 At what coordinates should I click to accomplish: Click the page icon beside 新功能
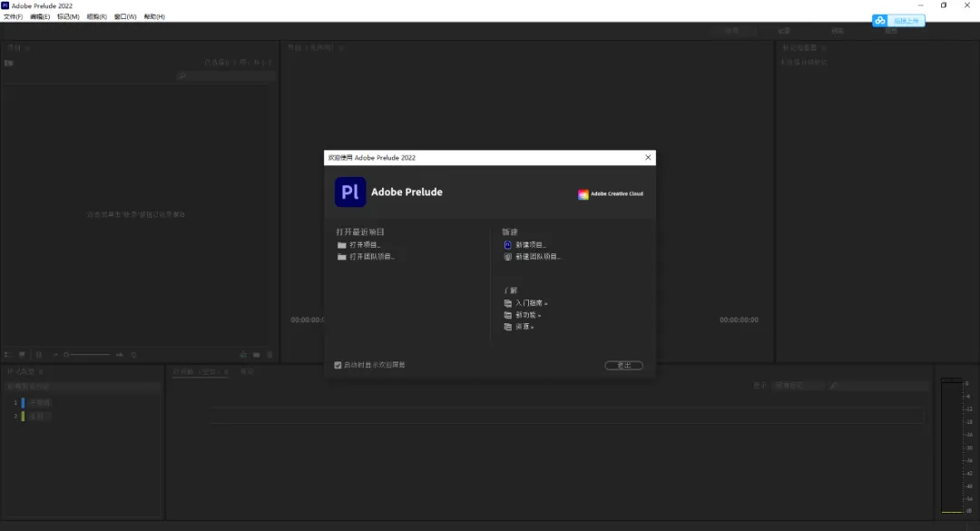point(507,315)
